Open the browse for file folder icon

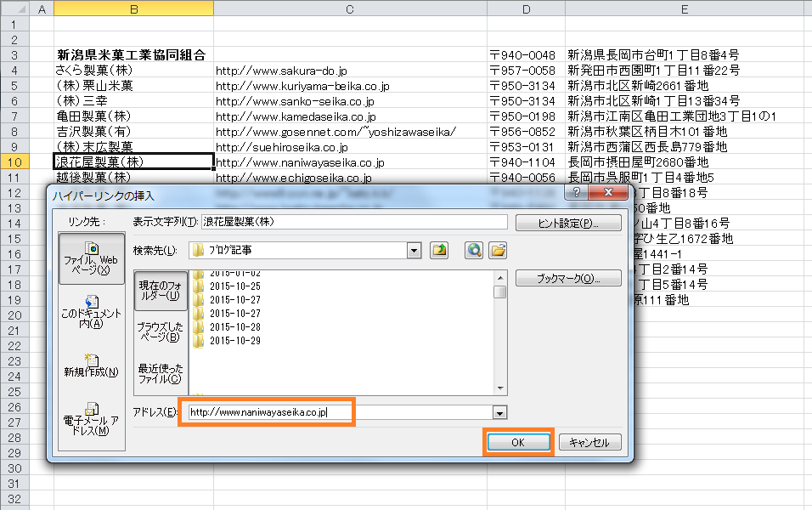coord(498,250)
